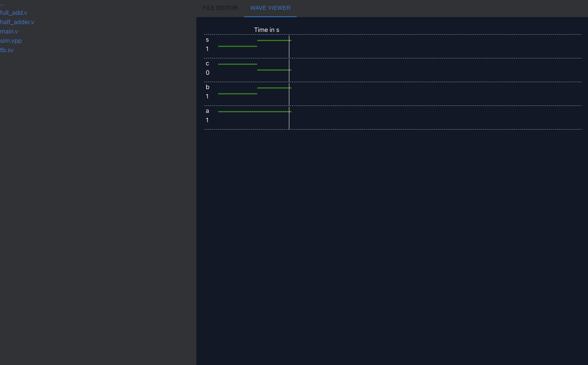Open the main.v file

(x=9, y=31)
